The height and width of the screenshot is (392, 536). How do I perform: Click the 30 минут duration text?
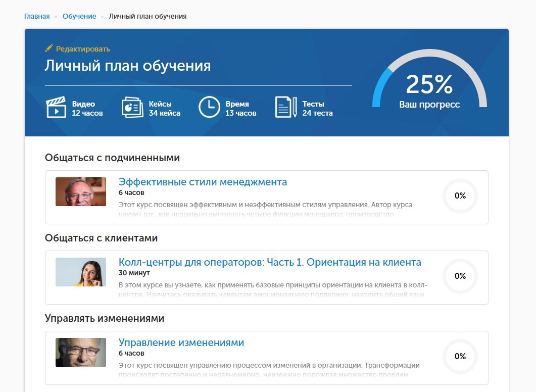[x=134, y=273]
